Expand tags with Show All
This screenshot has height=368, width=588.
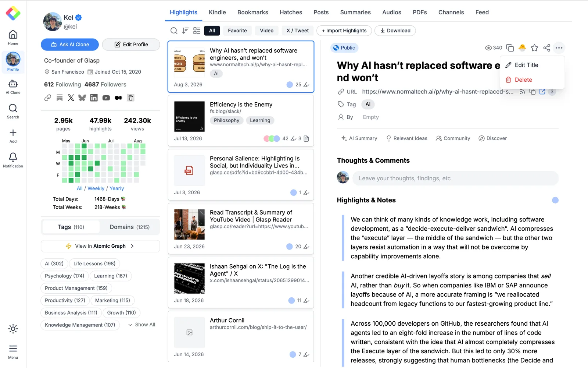[142, 325]
